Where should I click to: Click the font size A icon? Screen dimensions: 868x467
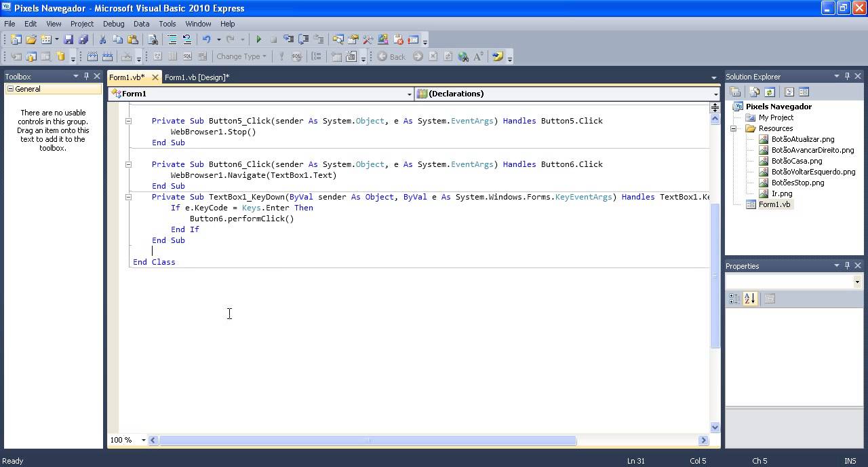click(x=478, y=56)
